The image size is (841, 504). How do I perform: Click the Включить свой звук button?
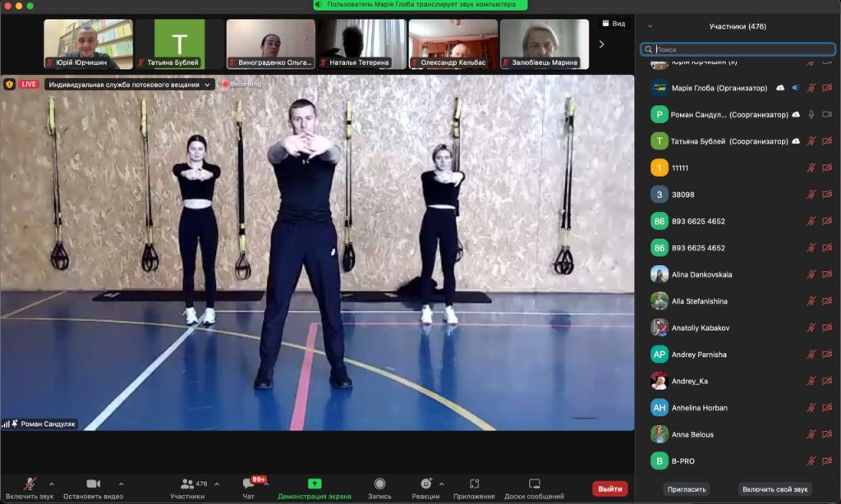click(774, 488)
